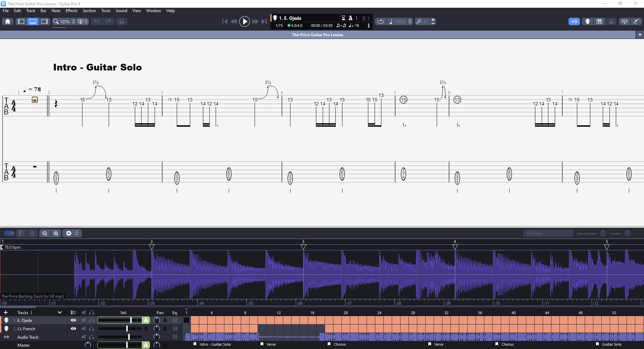This screenshot has height=349, width=644.
Task: Zoom out the audio waveform
Action: point(45,233)
